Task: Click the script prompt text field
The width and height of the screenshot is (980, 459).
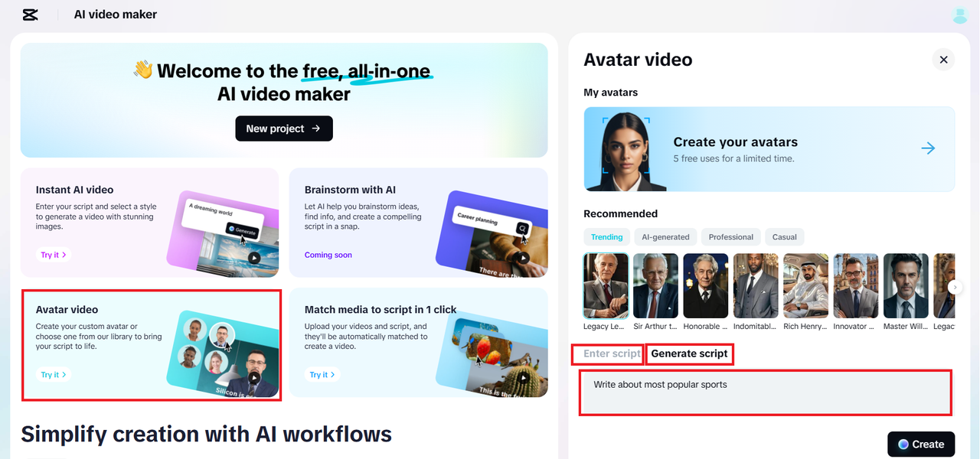Action: [765, 392]
